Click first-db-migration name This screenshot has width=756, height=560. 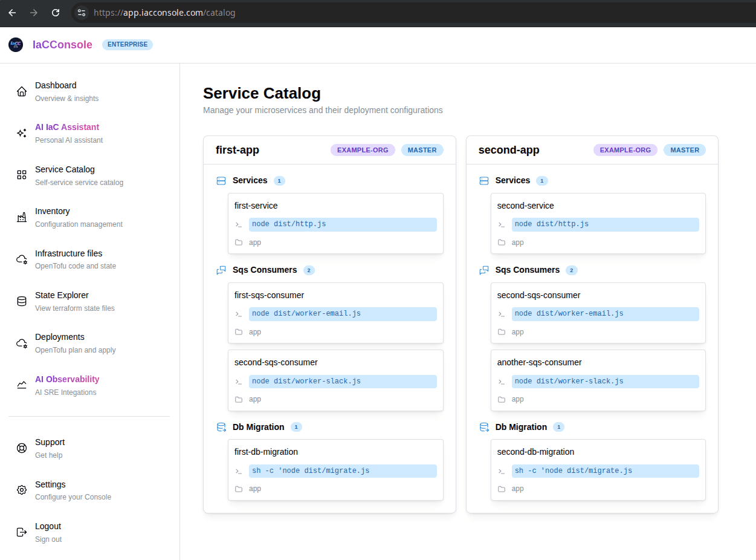coord(266,452)
